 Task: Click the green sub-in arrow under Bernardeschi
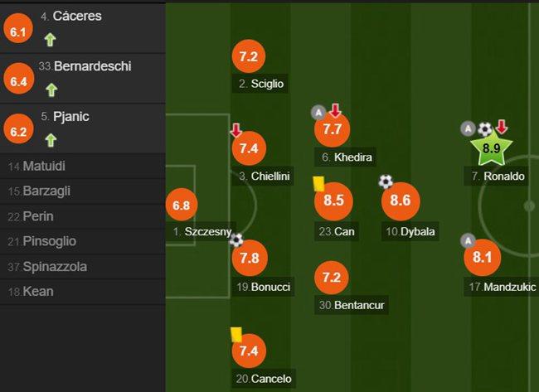tap(51, 90)
